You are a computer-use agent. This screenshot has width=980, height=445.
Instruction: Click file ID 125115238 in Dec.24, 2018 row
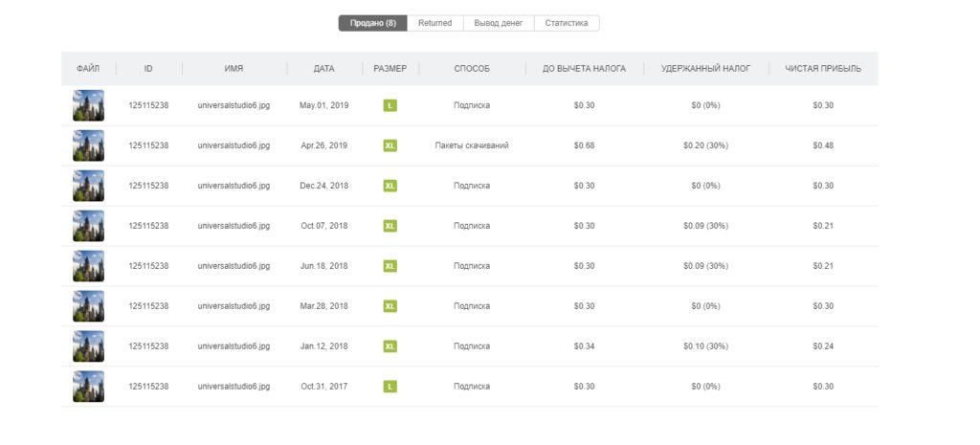148,186
